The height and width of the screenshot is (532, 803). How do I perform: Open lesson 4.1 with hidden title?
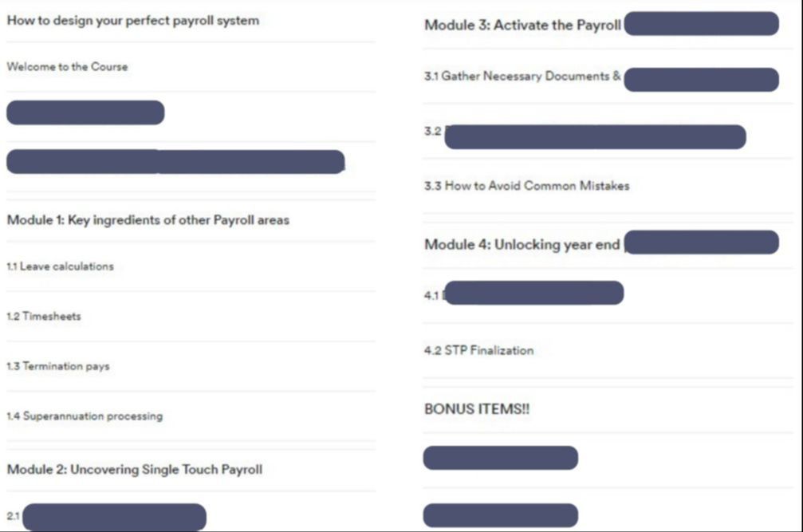(x=524, y=293)
